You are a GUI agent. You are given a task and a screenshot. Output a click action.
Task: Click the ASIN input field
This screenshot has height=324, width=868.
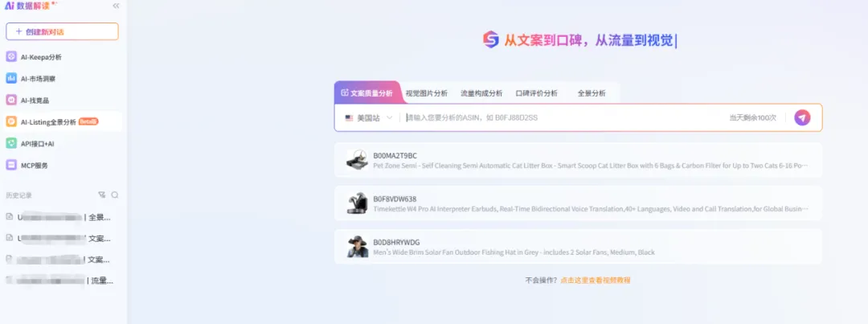click(565, 117)
